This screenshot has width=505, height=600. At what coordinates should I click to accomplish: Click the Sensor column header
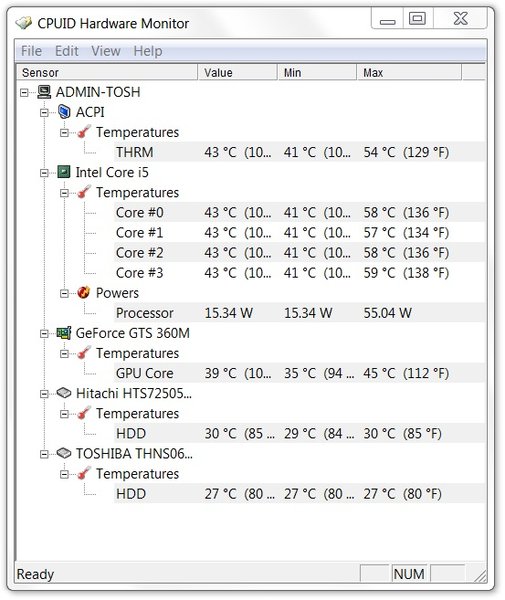pos(107,73)
